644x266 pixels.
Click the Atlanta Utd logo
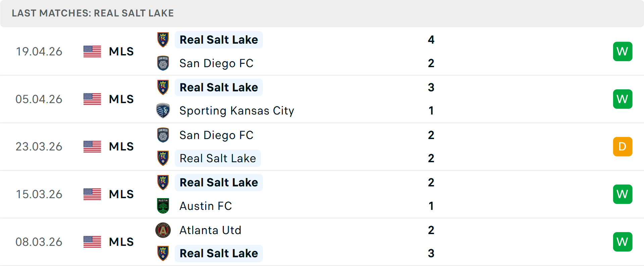tap(163, 230)
